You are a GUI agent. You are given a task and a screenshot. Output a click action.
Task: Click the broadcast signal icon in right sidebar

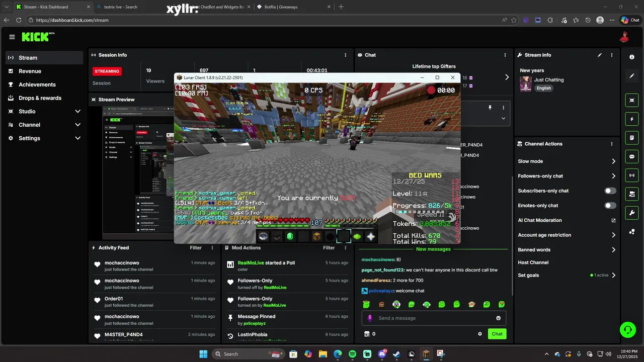click(632, 175)
